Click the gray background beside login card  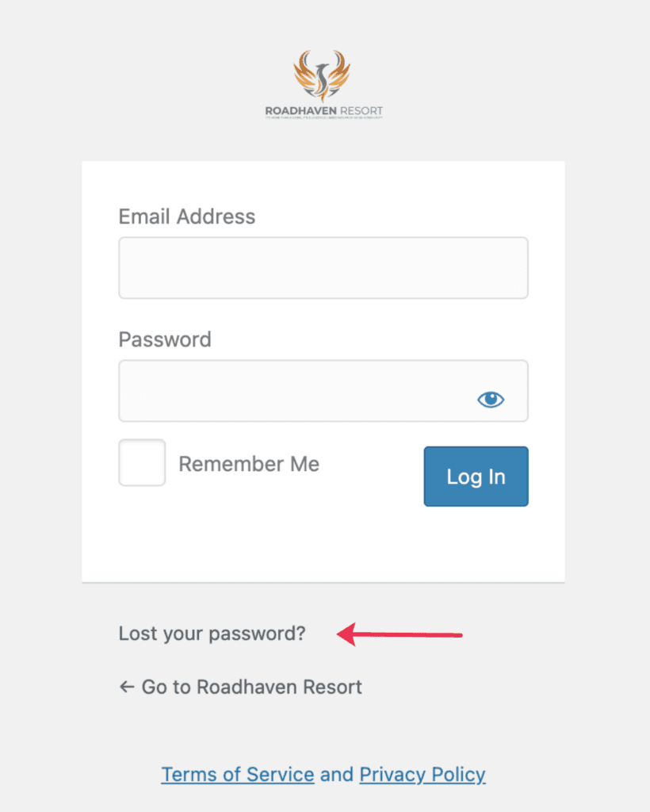tap(40, 362)
